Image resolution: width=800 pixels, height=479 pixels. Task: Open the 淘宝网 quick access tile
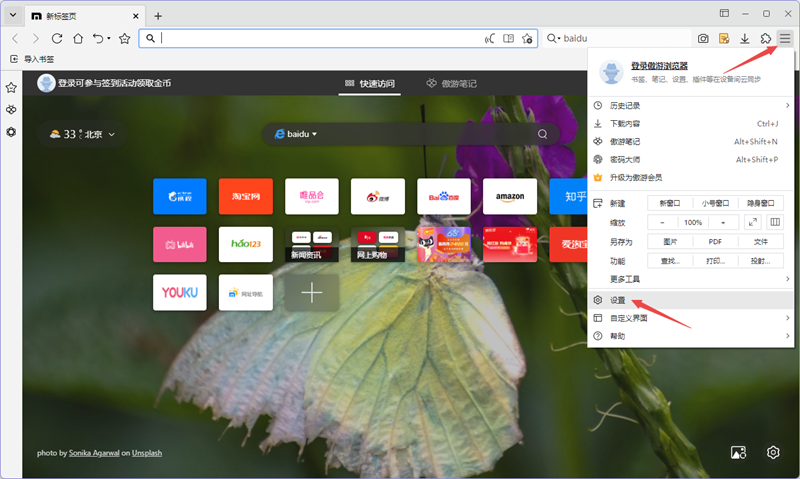point(245,196)
